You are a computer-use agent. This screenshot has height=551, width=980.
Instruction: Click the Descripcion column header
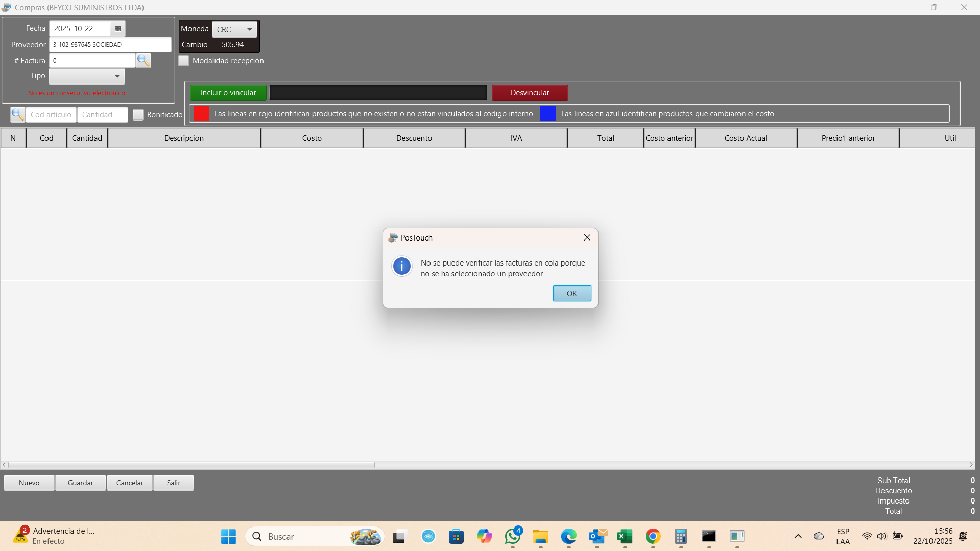point(184,138)
